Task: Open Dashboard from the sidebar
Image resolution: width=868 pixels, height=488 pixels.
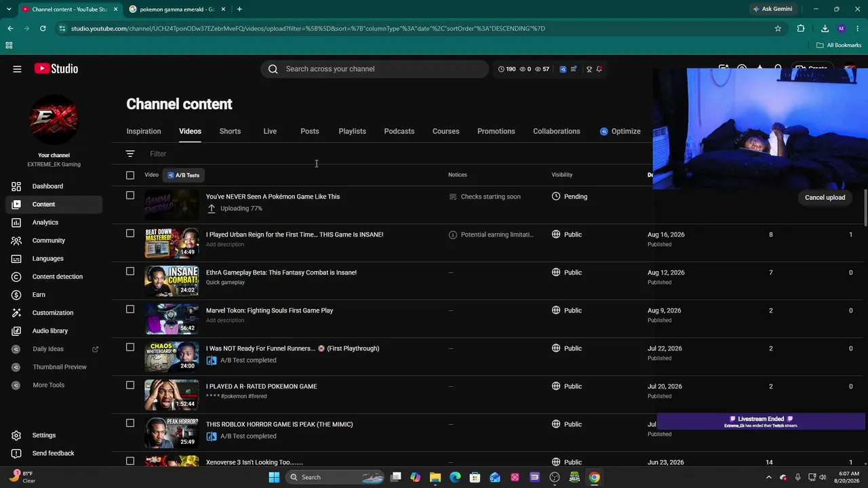Action: coord(47,186)
